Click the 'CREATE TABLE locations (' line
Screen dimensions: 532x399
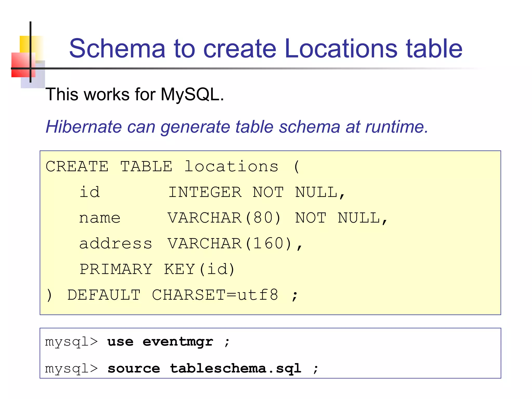pyautogui.click(x=173, y=167)
